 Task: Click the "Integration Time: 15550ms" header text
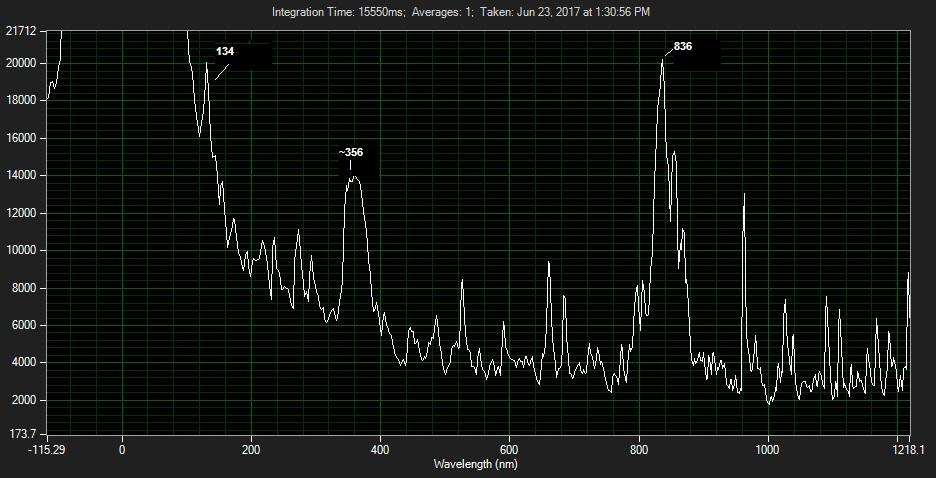(338, 11)
